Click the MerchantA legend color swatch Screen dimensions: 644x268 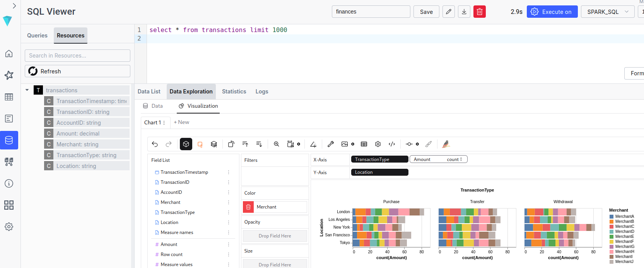[x=612, y=217]
